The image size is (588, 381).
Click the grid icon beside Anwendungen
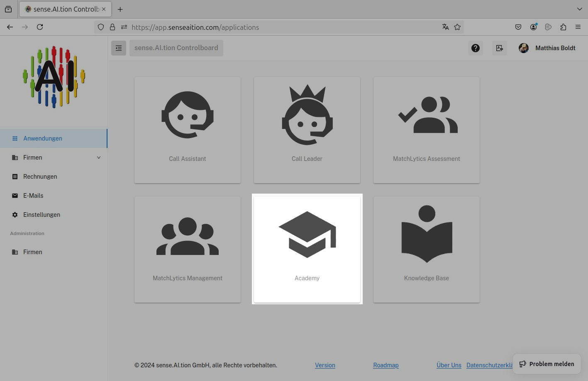pos(15,138)
